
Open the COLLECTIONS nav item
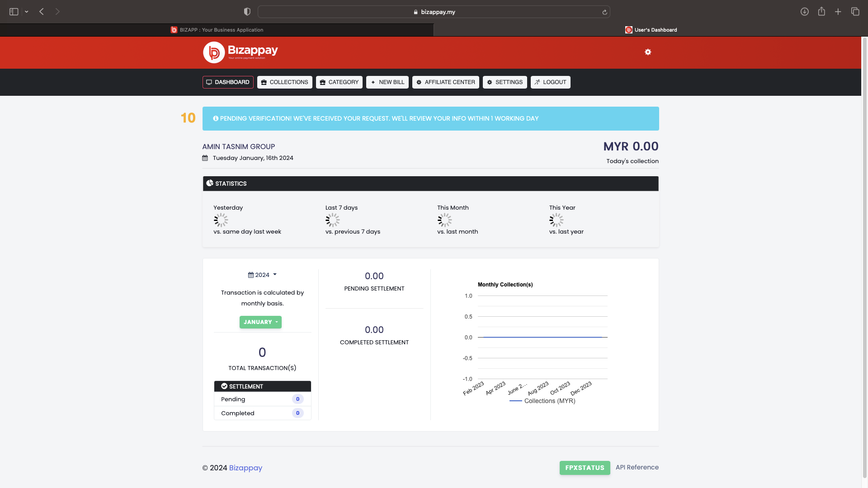(x=285, y=82)
